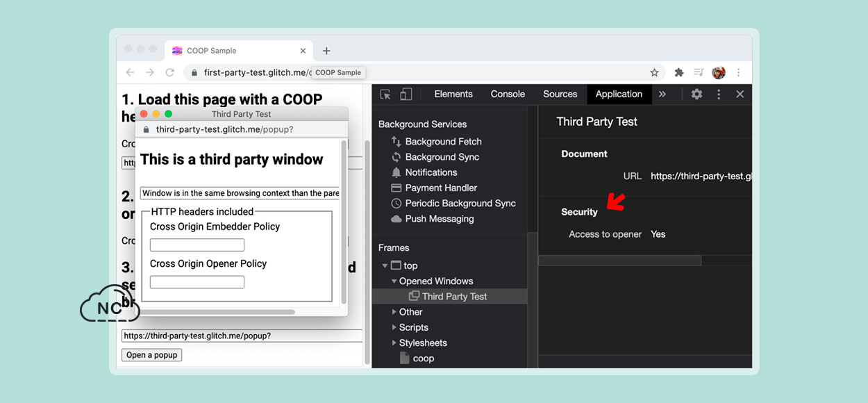Click the Cross Origin Embedder Policy field in the popup

pyautogui.click(x=197, y=245)
